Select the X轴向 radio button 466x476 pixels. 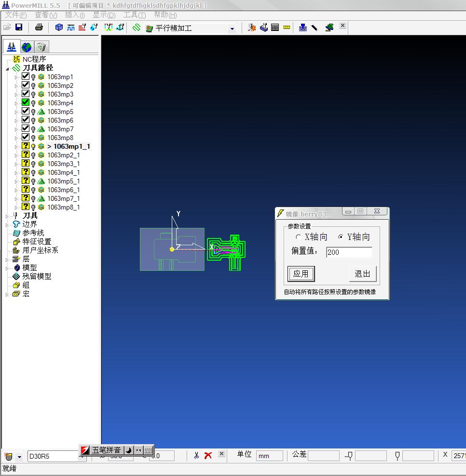point(298,237)
